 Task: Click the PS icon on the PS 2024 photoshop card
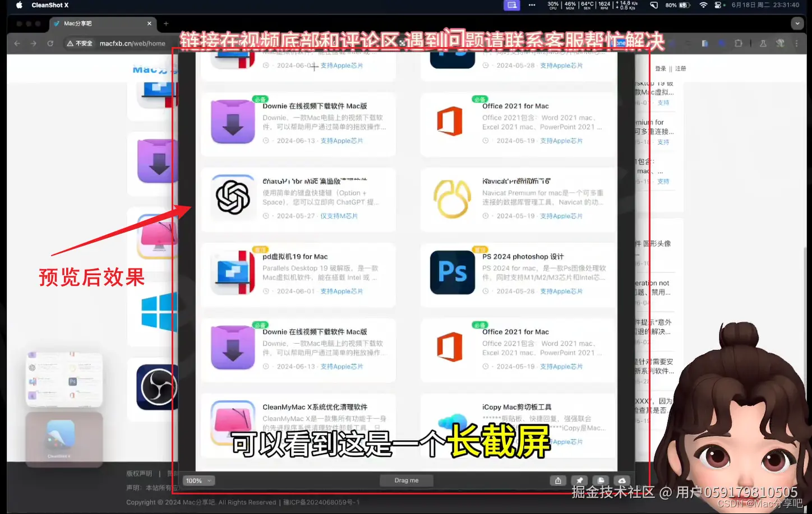[x=452, y=273]
